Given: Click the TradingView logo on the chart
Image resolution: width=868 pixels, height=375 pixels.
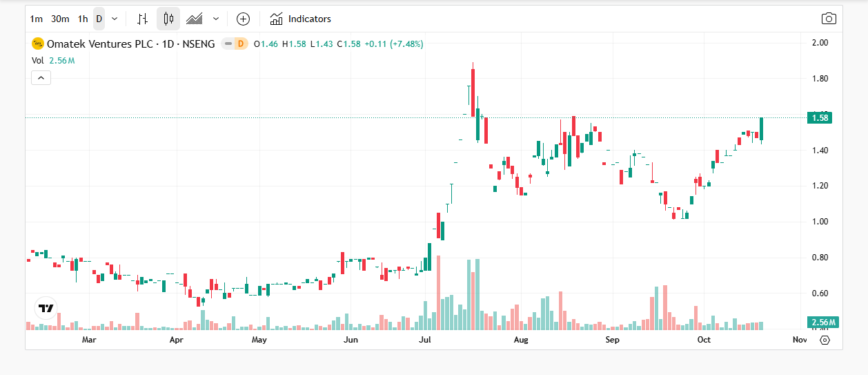Looking at the screenshot, I should [46, 308].
